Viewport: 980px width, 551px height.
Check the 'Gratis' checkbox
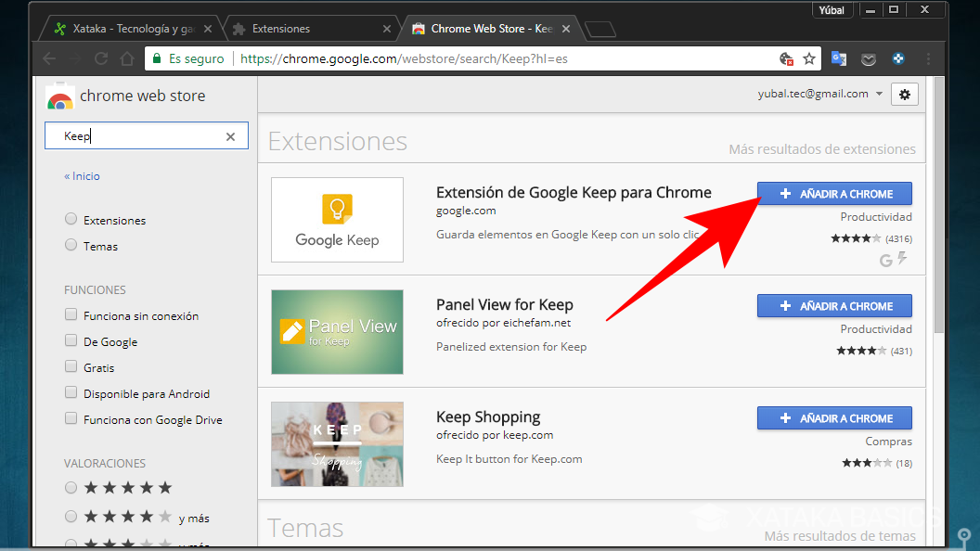point(71,367)
